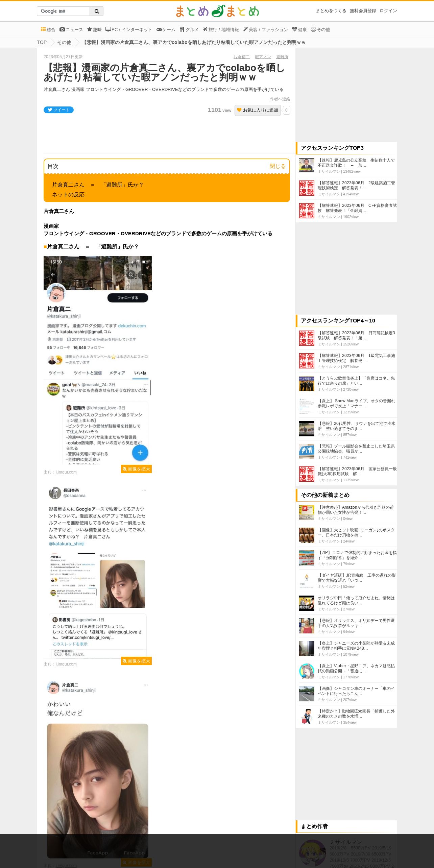
Task: Select the 美容 / ファッション icon category
Action: point(266,29)
